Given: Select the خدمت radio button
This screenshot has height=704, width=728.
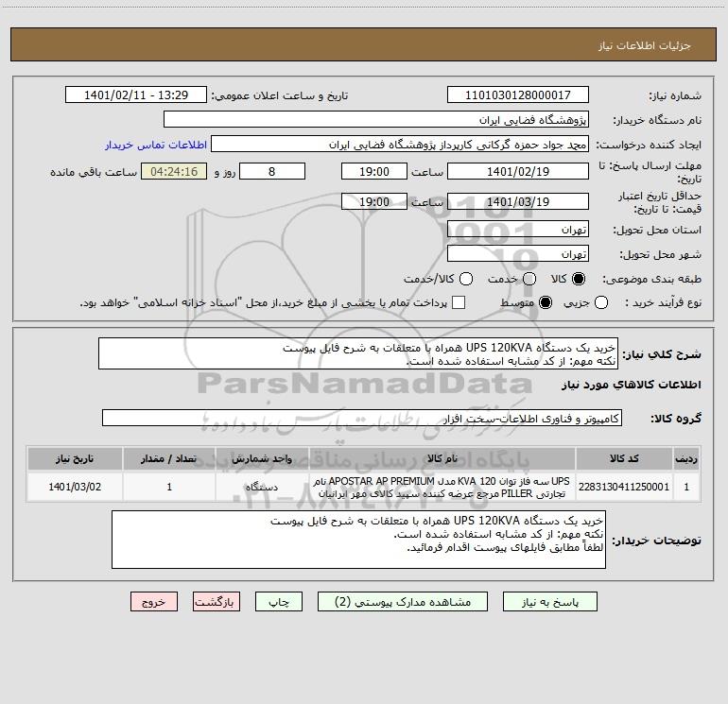Looking at the screenshot, I should click(x=529, y=279).
